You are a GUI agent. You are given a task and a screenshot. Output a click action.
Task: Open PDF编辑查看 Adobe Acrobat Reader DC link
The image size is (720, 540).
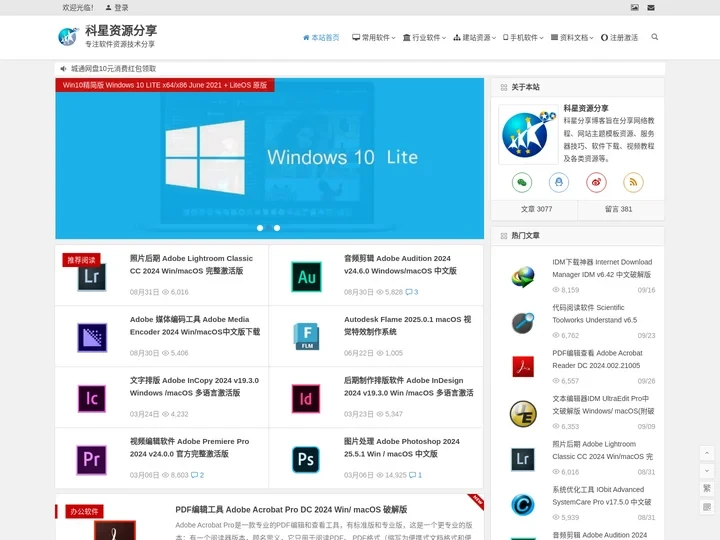coord(597,359)
